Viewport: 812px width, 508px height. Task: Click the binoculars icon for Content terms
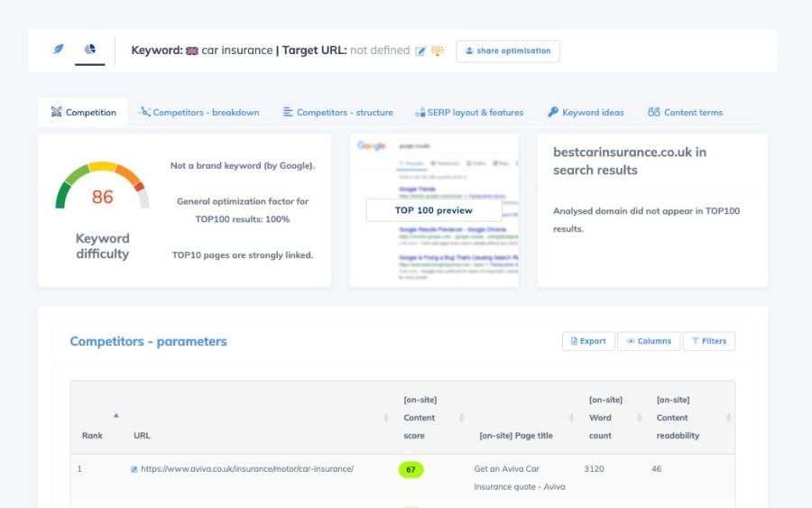click(x=654, y=112)
